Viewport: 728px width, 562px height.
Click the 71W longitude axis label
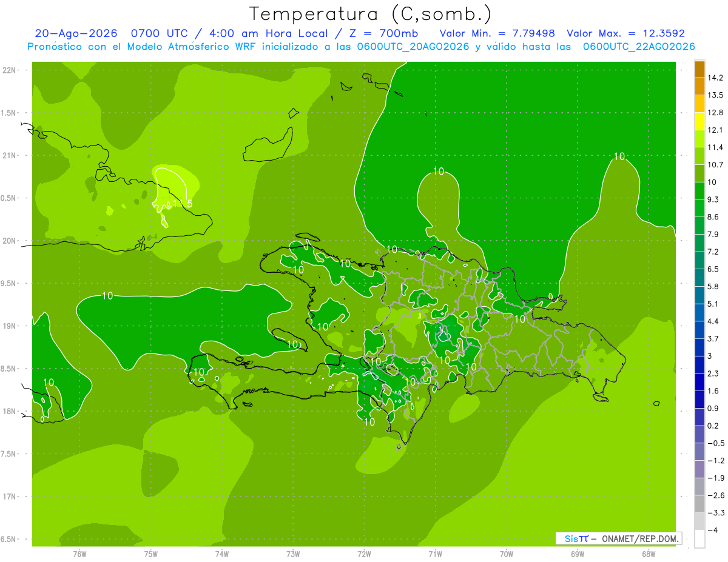click(435, 554)
